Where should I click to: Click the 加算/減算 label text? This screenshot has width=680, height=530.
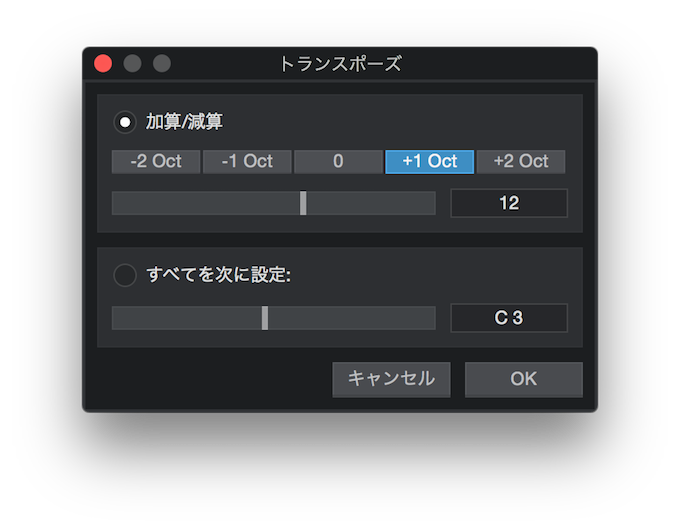(x=184, y=122)
